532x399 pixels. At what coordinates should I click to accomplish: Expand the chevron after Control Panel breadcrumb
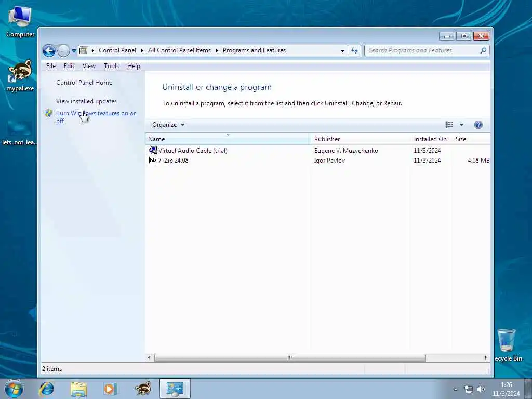[142, 50]
